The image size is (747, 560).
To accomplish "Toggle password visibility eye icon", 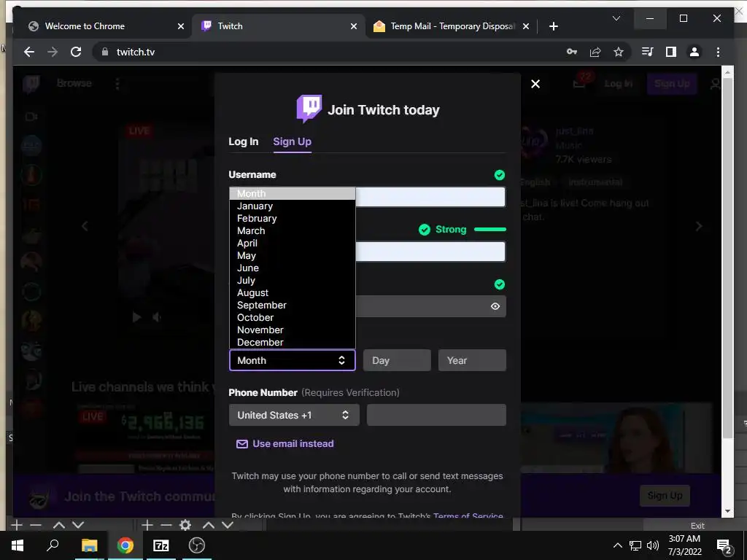I will pos(495,306).
